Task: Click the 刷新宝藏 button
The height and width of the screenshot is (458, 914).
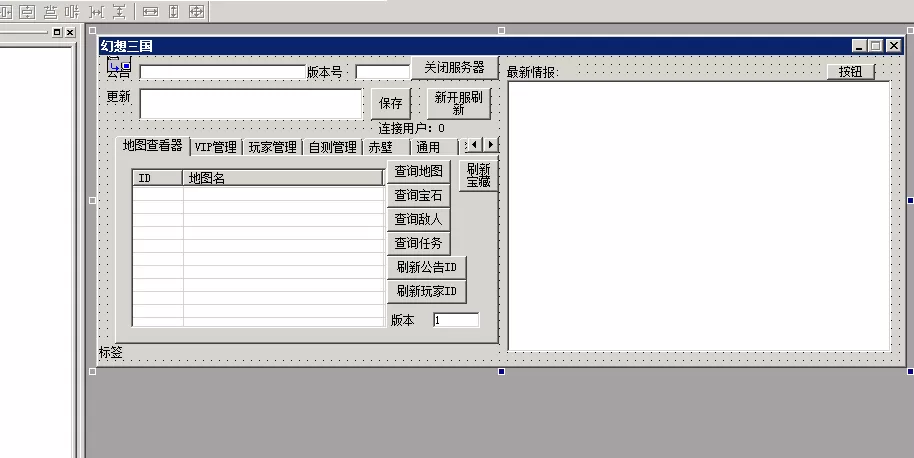Action: [x=479, y=175]
